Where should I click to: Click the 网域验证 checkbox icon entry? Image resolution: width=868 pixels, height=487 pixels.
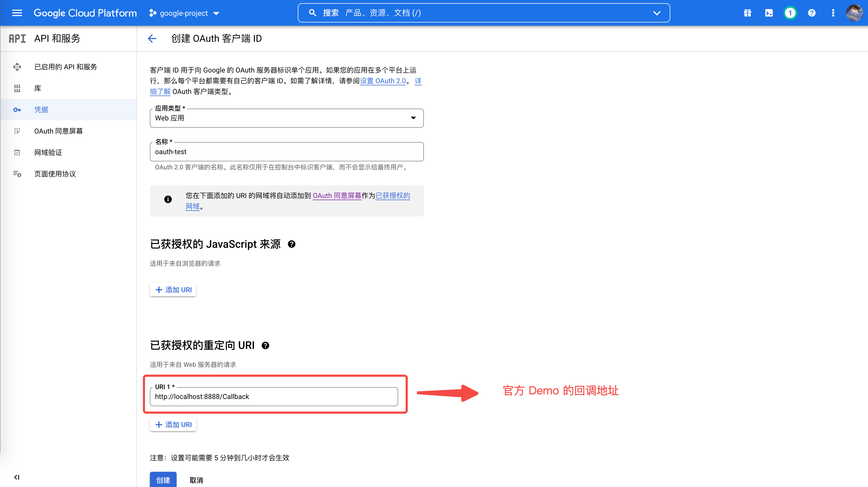(17, 152)
